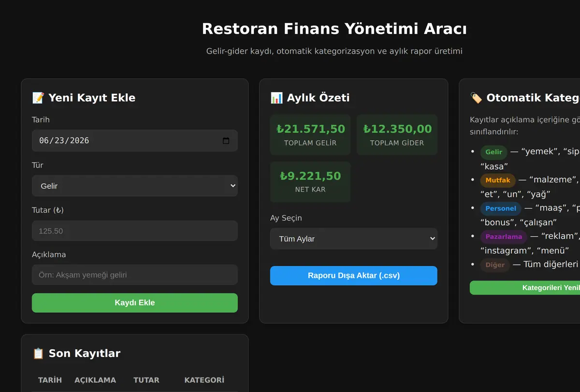Click the Toplam Gider card ₺12.350,00
580x392 pixels.
click(397, 135)
